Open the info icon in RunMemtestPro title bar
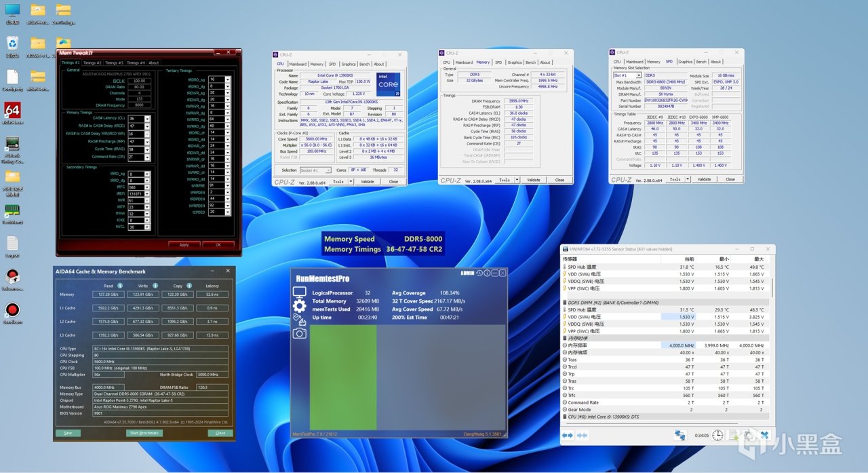 point(487,273)
